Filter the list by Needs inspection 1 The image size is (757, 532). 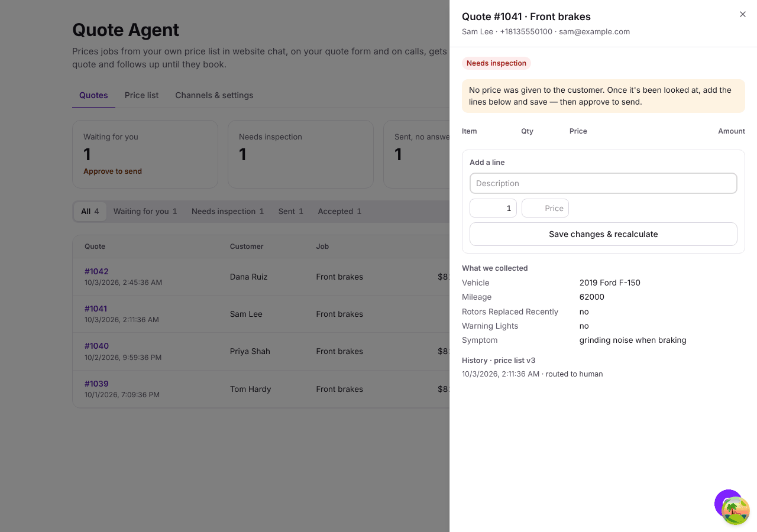point(228,211)
